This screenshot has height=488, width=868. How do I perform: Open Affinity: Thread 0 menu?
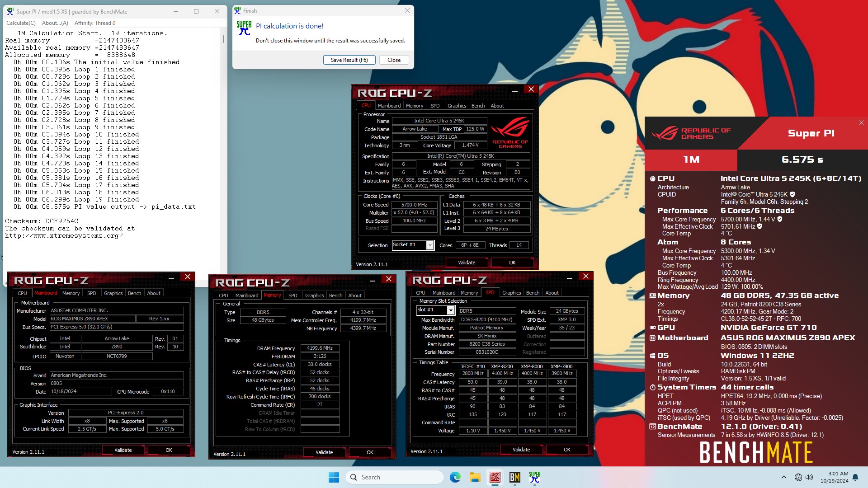click(x=94, y=23)
